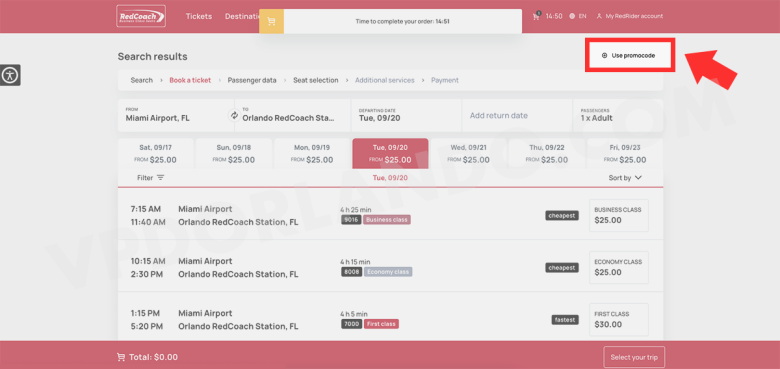Click the 8008 trip number badge
The height and width of the screenshot is (369, 780).
[351, 272]
